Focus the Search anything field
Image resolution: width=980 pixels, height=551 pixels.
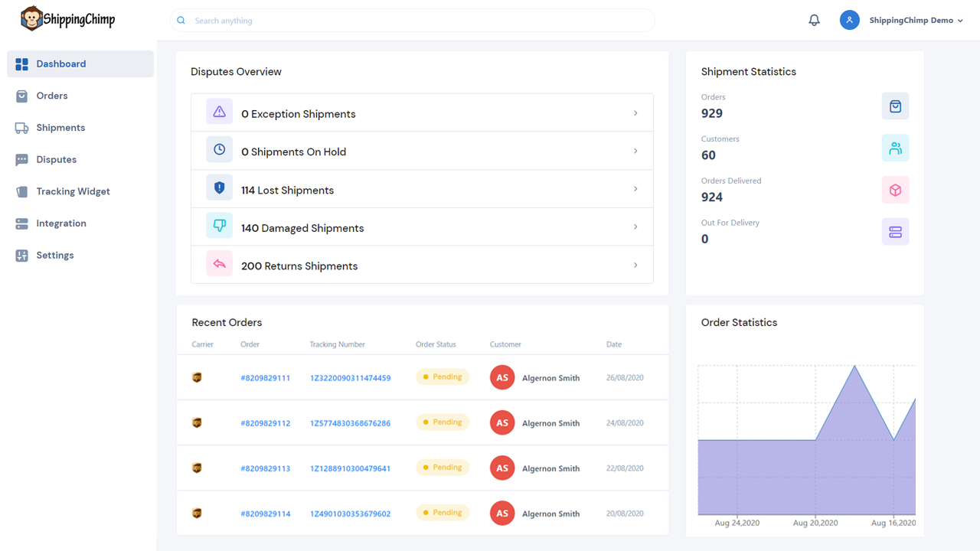(412, 21)
